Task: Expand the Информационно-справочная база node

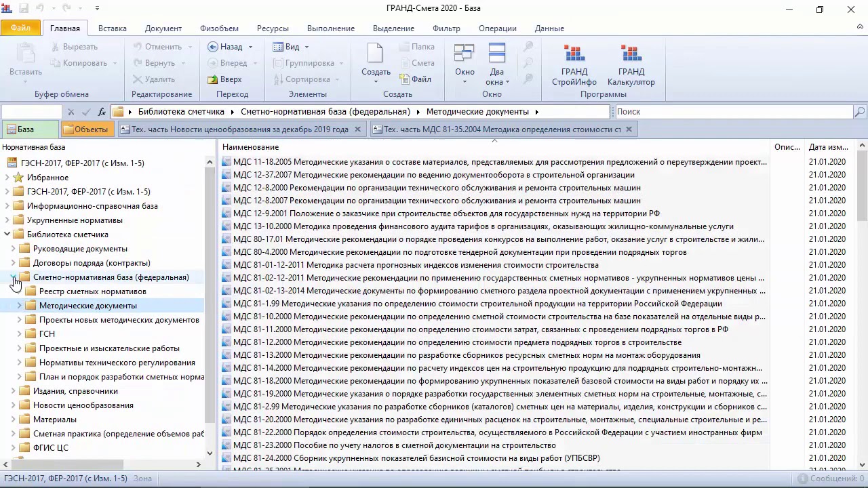Action: (x=7, y=206)
